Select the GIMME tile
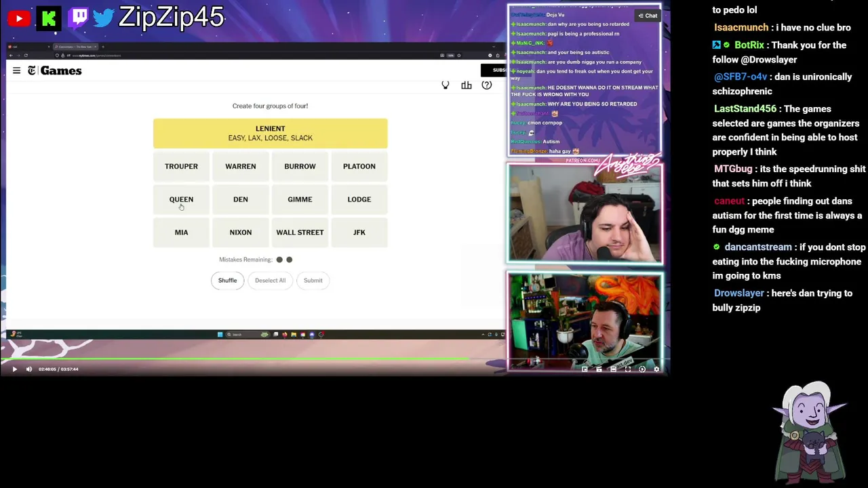This screenshot has width=868, height=488. [300, 199]
